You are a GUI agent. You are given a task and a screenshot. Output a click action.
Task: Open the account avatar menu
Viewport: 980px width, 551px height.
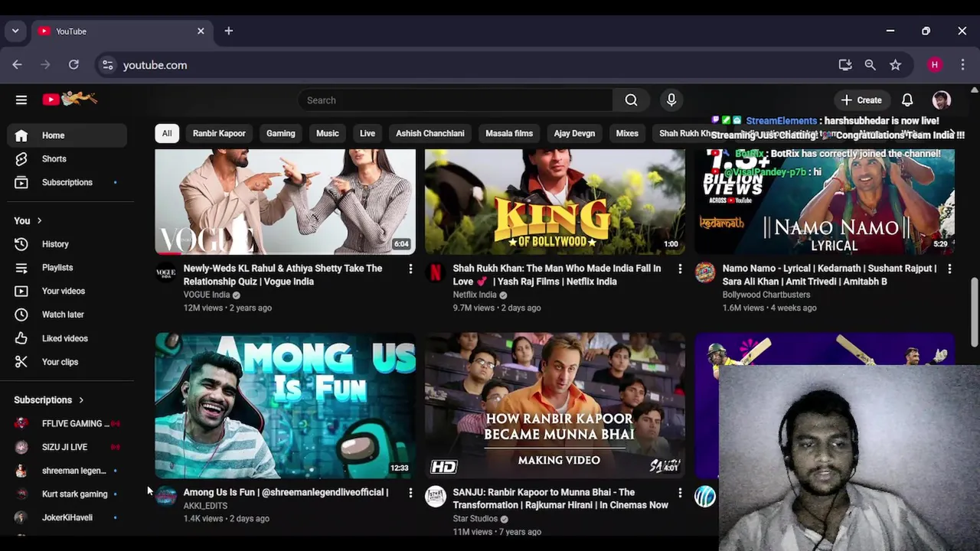[942, 100]
